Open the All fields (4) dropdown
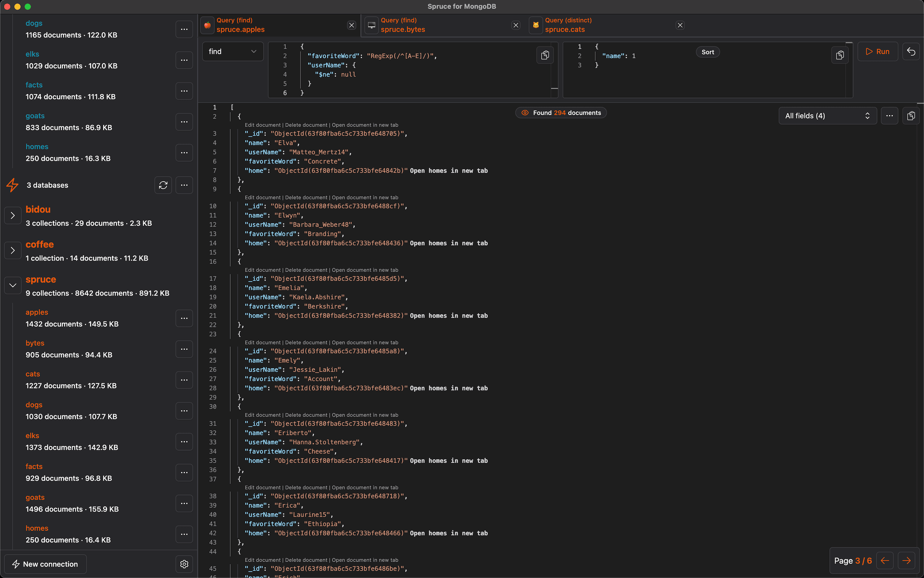924x578 pixels. click(827, 116)
